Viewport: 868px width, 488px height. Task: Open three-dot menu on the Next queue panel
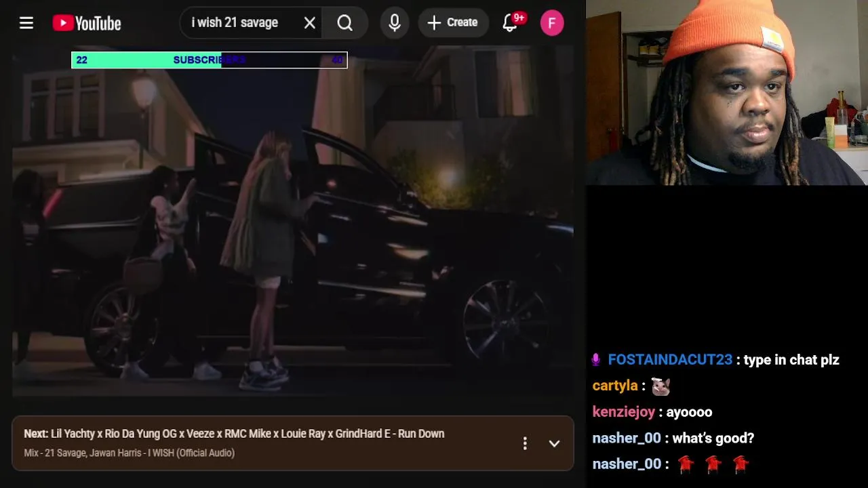coord(525,443)
